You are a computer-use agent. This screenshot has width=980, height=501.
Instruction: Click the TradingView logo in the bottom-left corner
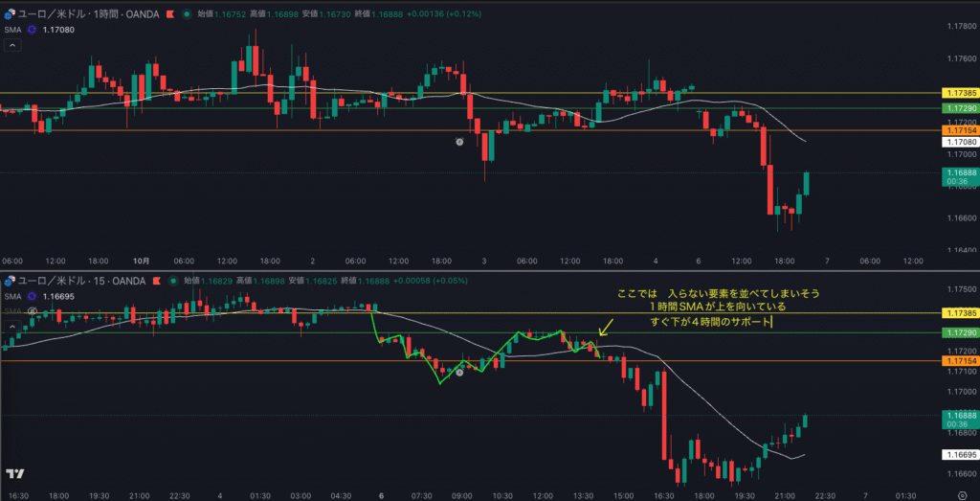pyautogui.click(x=14, y=474)
